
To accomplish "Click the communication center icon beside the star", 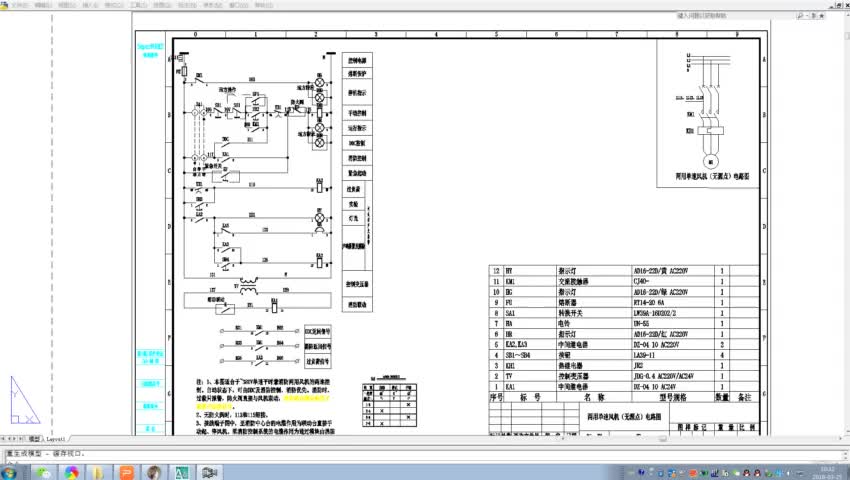I will click(814, 16).
